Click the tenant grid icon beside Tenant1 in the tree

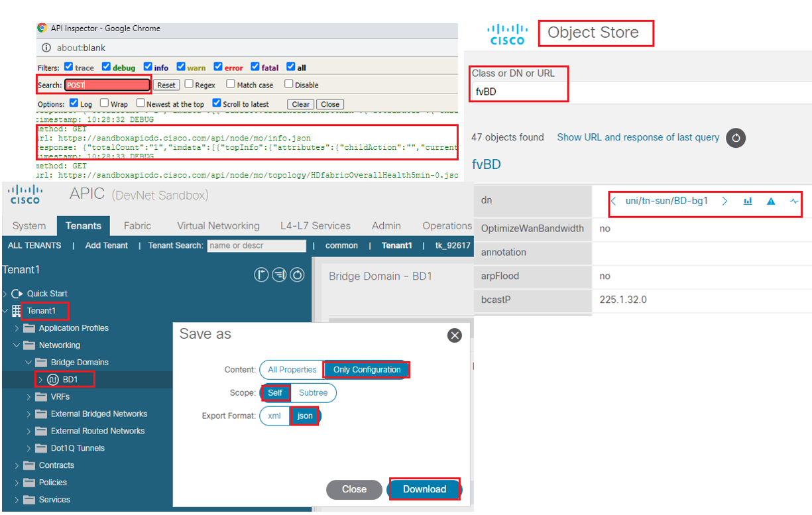click(x=17, y=311)
